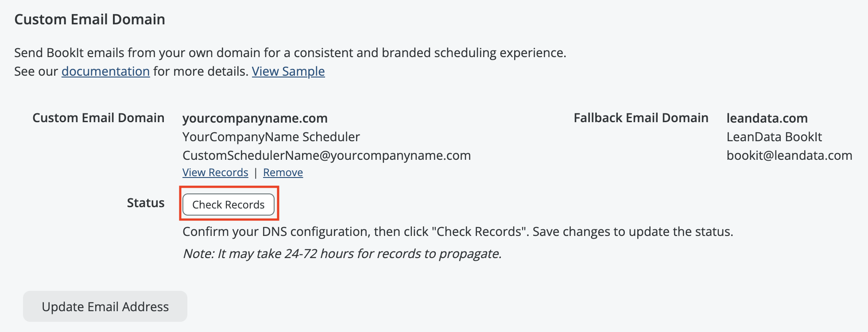Open the documentation link

[x=105, y=71]
